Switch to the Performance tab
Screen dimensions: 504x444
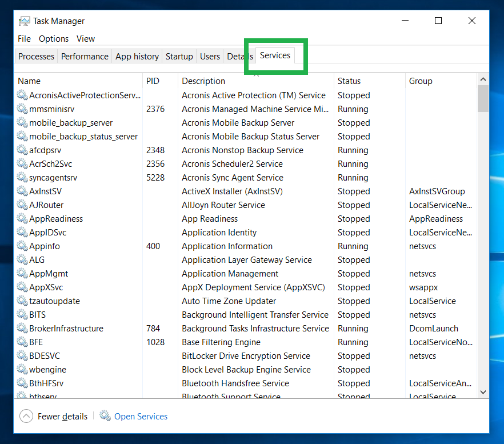point(85,57)
